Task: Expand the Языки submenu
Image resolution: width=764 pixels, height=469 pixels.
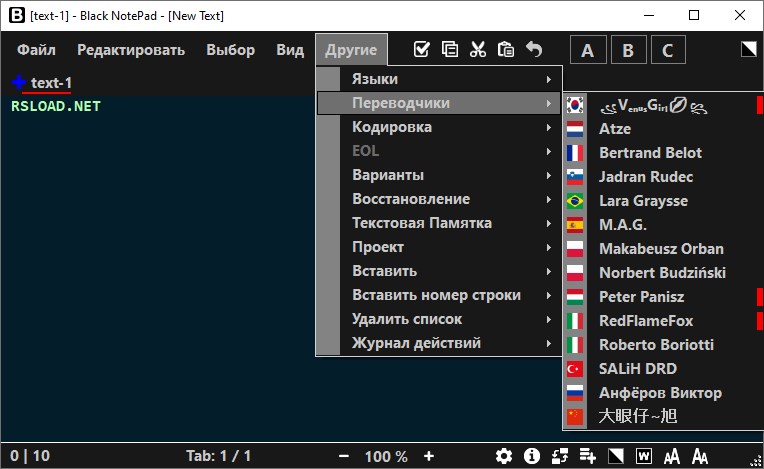Action: [439, 79]
